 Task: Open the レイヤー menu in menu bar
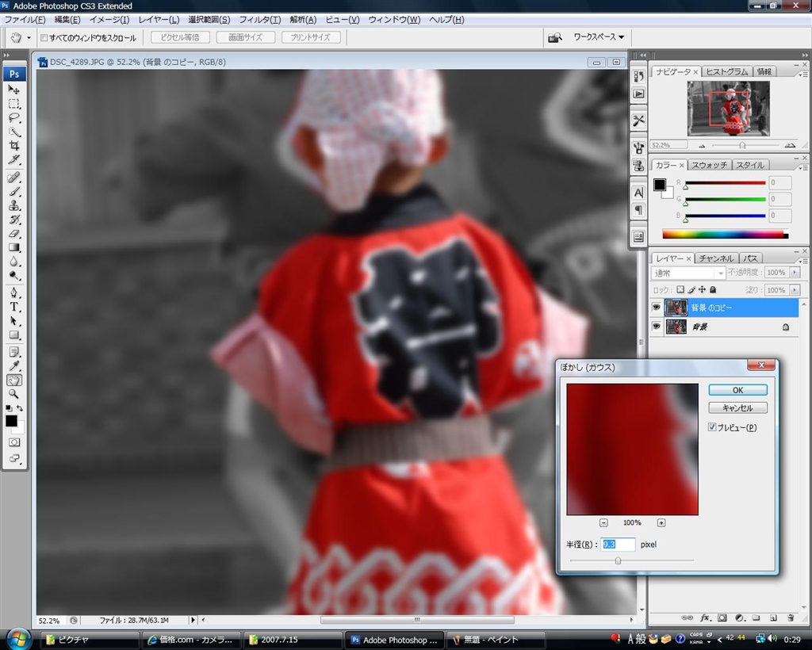coord(159,20)
